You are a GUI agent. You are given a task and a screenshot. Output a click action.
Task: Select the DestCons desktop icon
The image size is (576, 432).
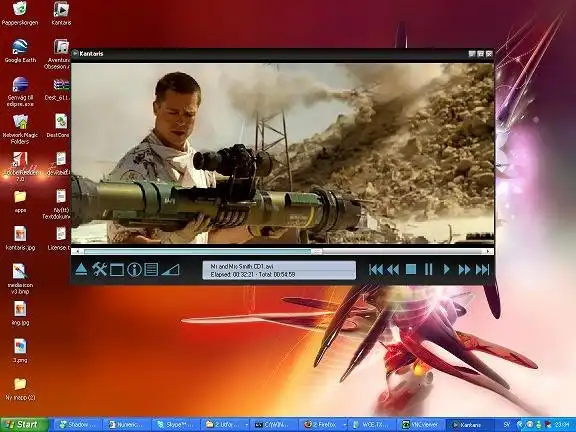tap(59, 126)
